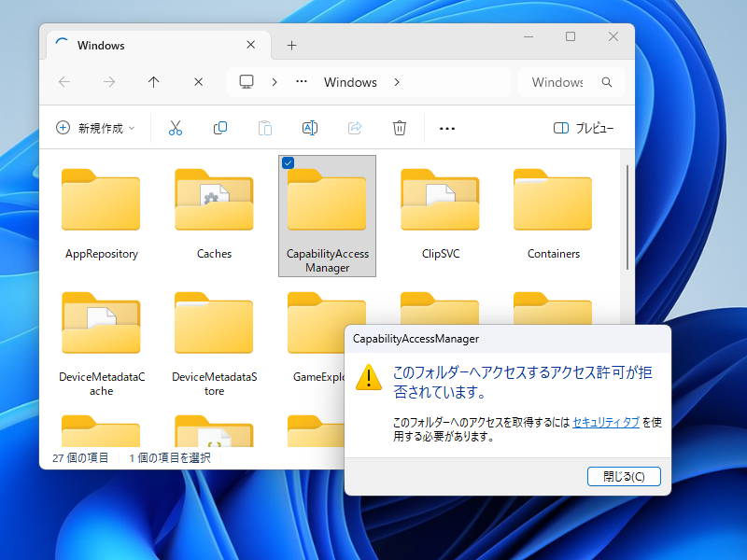Add a new tab with plus
747x560 pixels.
[291, 45]
